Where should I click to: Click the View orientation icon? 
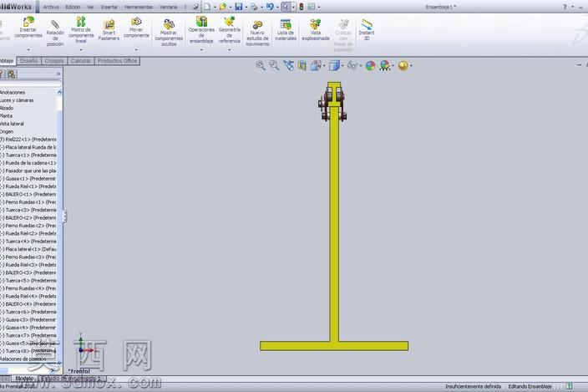316,66
